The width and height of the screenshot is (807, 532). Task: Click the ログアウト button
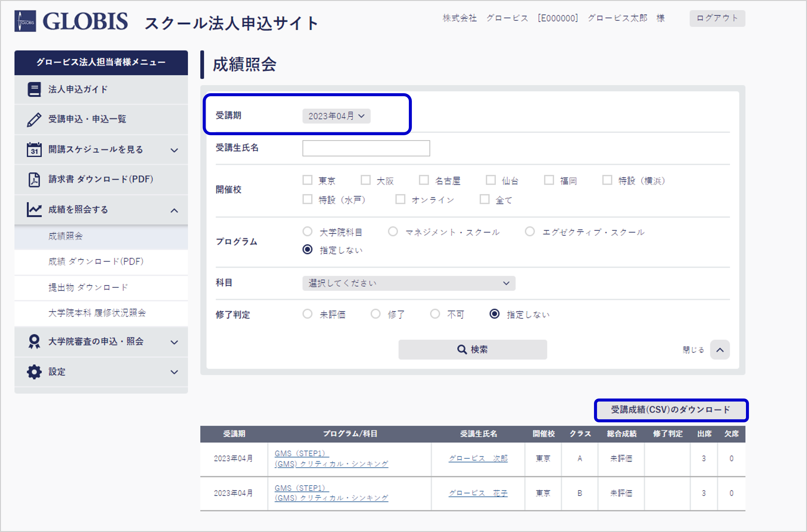pos(717,18)
